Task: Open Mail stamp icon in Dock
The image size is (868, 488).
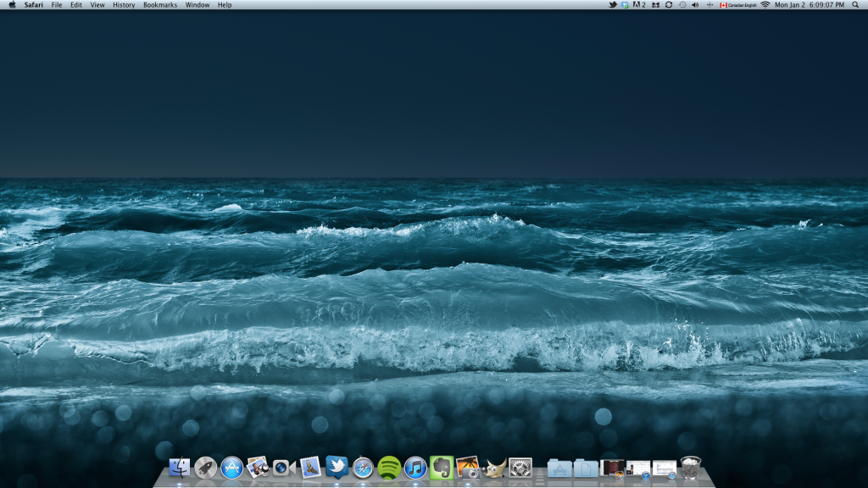Action: [x=310, y=468]
